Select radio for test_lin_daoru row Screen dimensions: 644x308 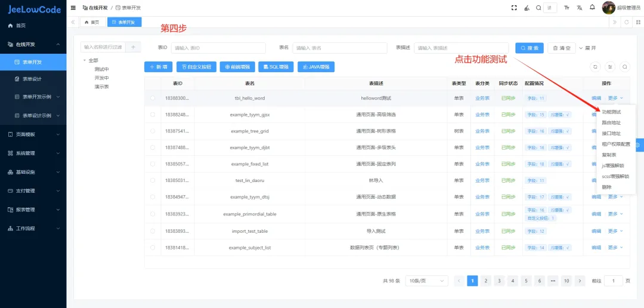[153, 180]
